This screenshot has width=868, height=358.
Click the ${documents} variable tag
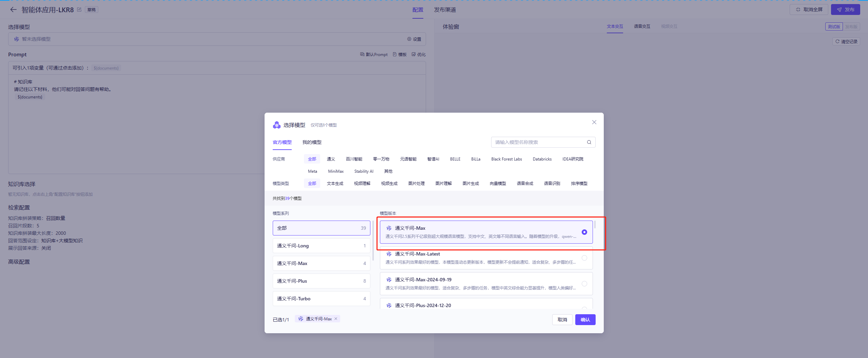[106, 68]
